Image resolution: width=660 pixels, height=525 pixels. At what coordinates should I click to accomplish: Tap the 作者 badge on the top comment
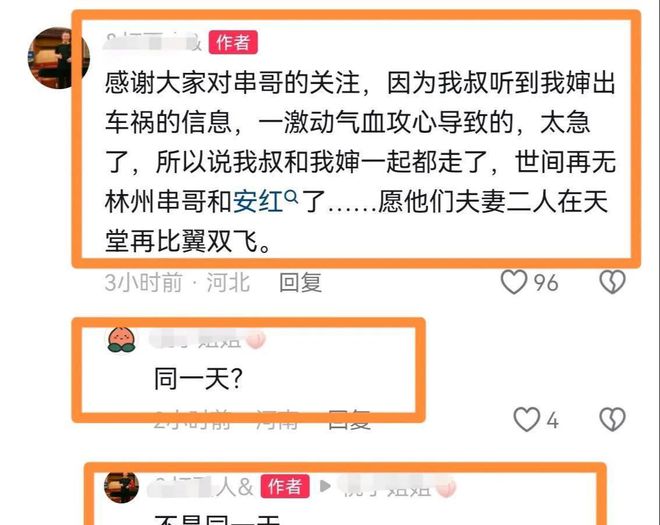pos(233,43)
